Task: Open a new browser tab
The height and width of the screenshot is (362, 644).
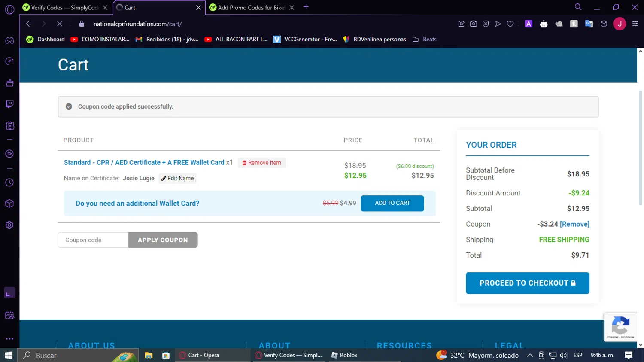Action: click(306, 7)
